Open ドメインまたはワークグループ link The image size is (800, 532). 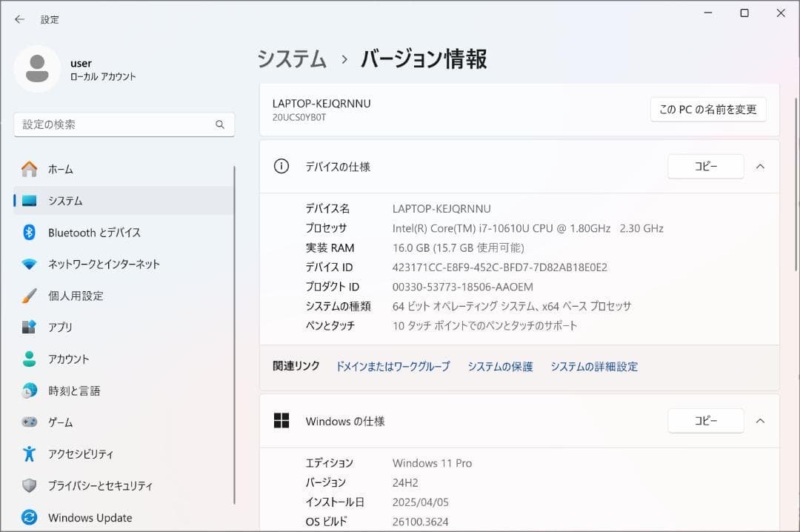[x=393, y=366]
